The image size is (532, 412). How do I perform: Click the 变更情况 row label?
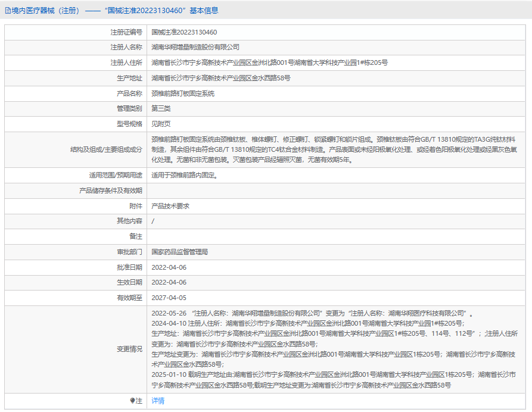(x=129, y=349)
